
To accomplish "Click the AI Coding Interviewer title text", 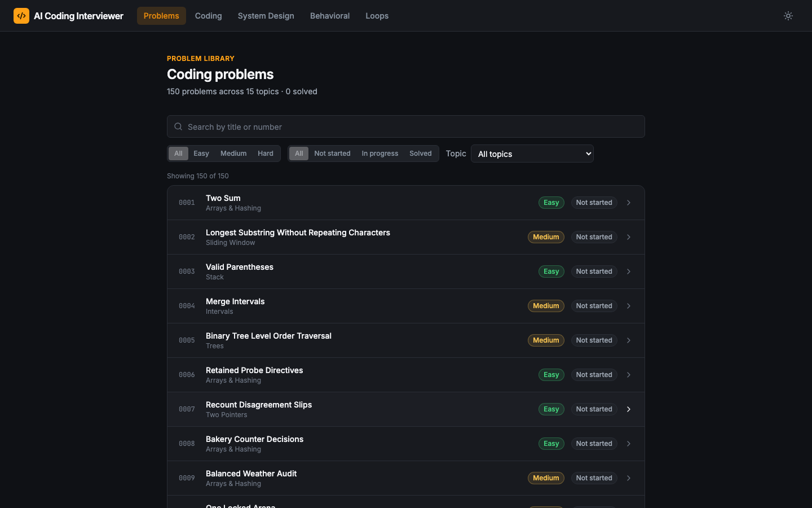I will click(x=78, y=16).
